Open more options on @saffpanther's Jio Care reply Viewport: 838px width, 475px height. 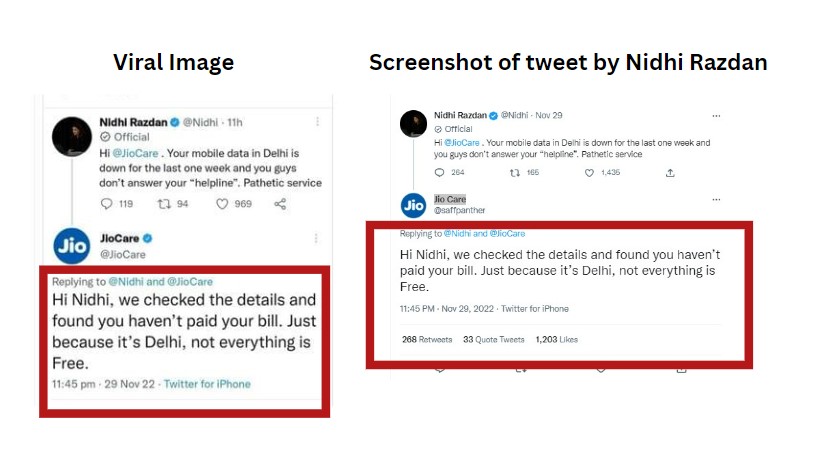(715, 199)
